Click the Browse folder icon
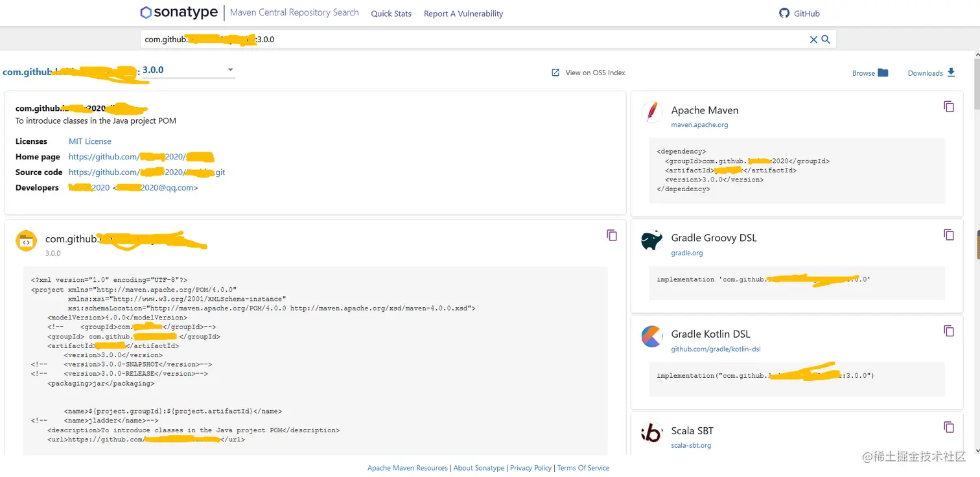This screenshot has width=980, height=477. pos(883,73)
